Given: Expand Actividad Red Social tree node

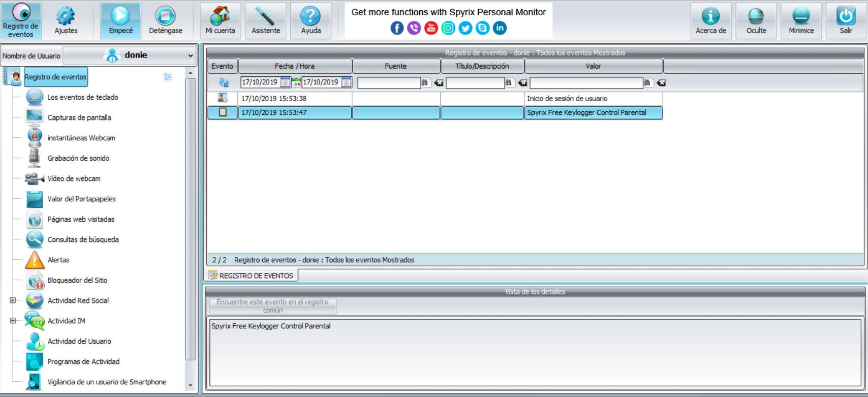Looking at the screenshot, I should [x=13, y=300].
